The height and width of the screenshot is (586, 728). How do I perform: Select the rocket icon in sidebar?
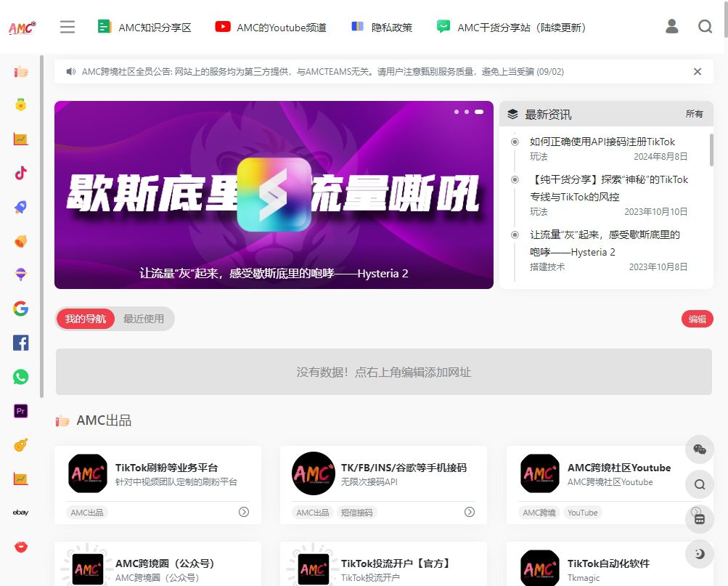pos(20,207)
